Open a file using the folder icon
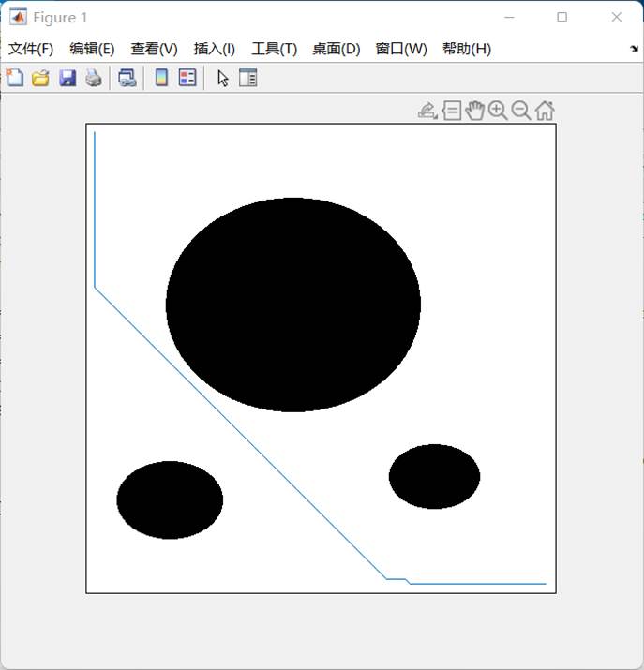The width and height of the screenshot is (644, 670). 40,79
